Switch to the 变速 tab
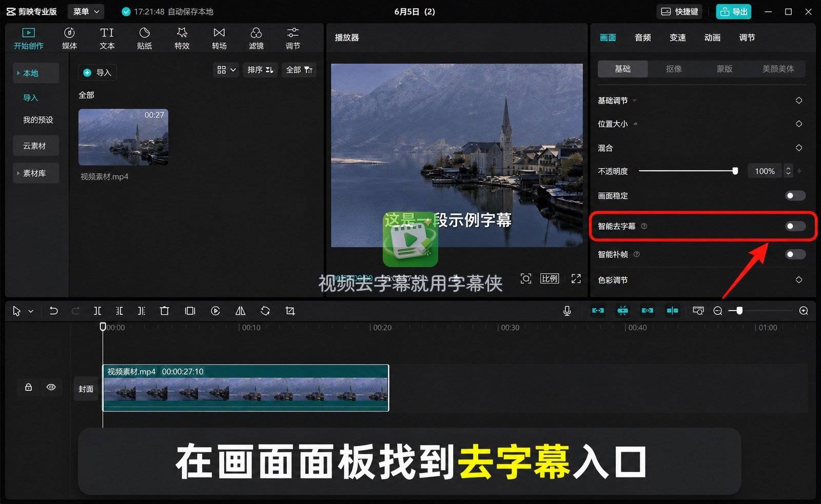The height and width of the screenshot is (504, 821). click(677, 37)
